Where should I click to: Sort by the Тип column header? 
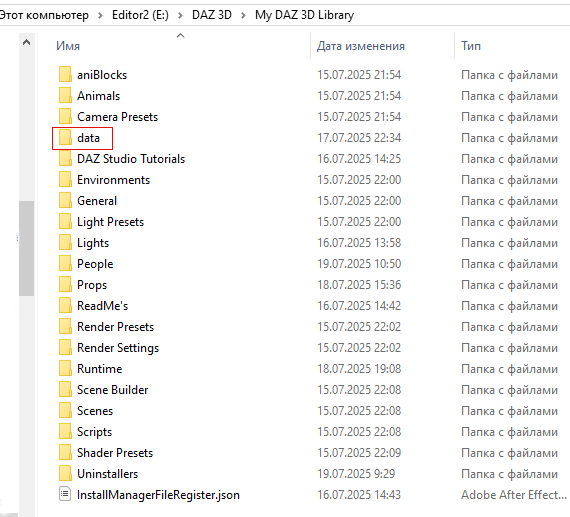click(x=471, y=46)
